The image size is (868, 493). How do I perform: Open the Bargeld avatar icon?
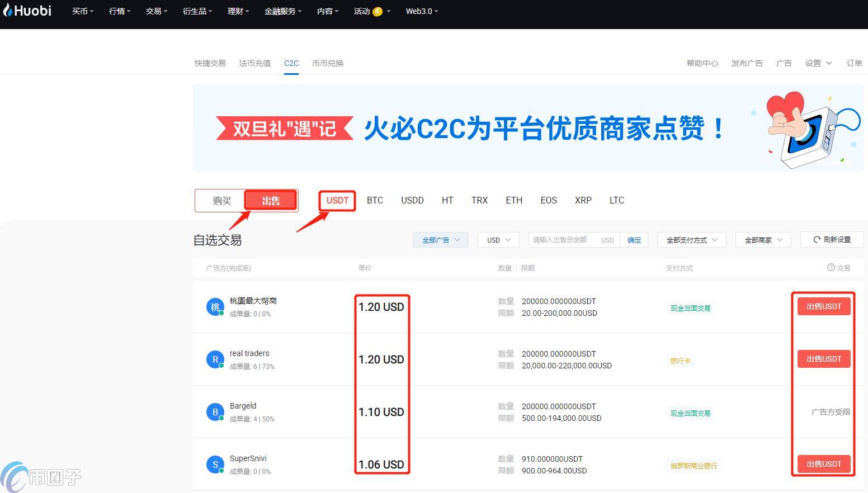[x=215, y=412]
